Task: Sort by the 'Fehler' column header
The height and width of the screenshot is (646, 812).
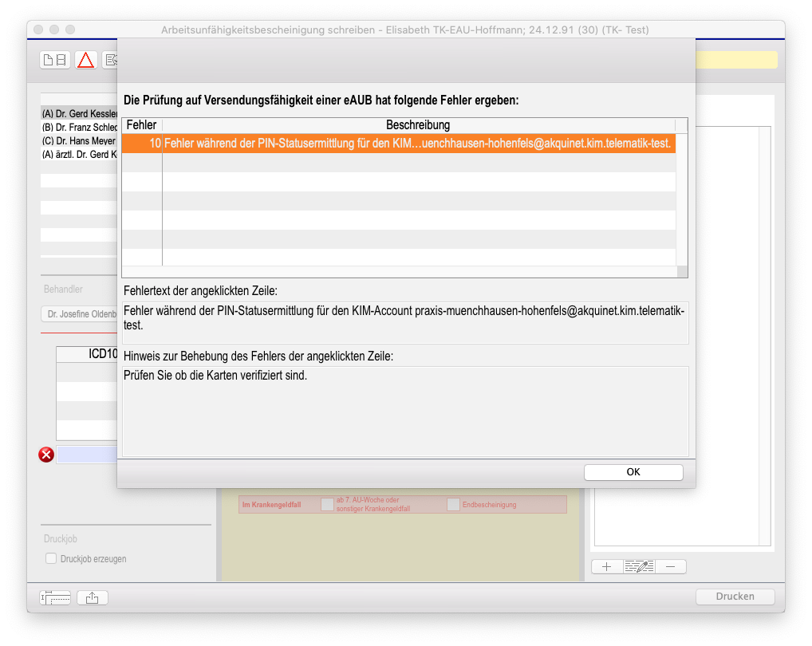Action: [x=141, y=125]
